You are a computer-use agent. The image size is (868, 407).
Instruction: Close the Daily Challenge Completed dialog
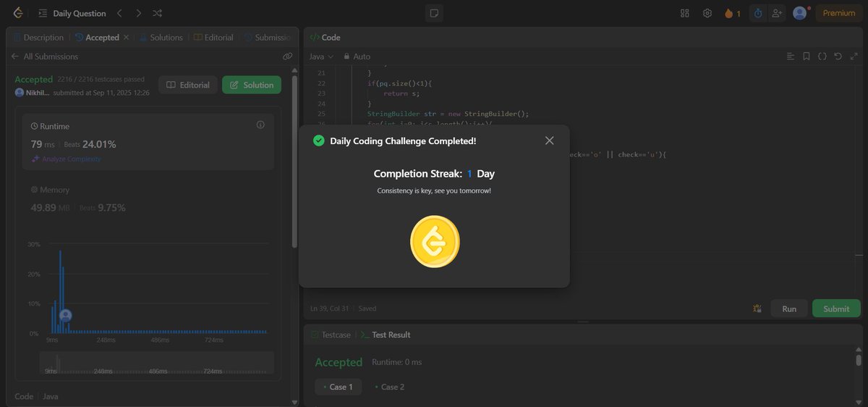click(549, 140)
